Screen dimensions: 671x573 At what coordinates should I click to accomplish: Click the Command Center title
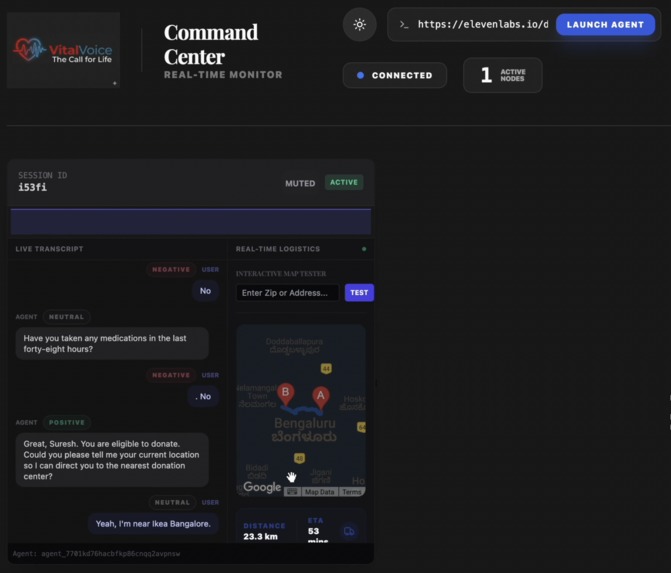211,45
